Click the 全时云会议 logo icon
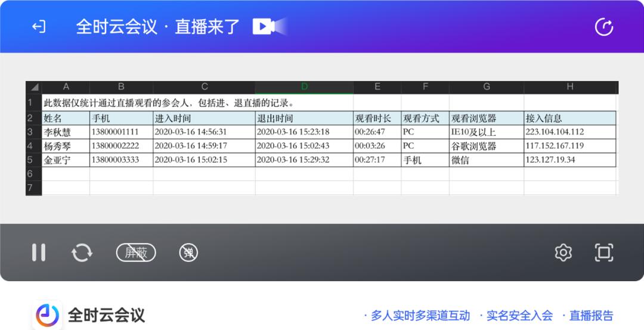 [x=47, y=315]
